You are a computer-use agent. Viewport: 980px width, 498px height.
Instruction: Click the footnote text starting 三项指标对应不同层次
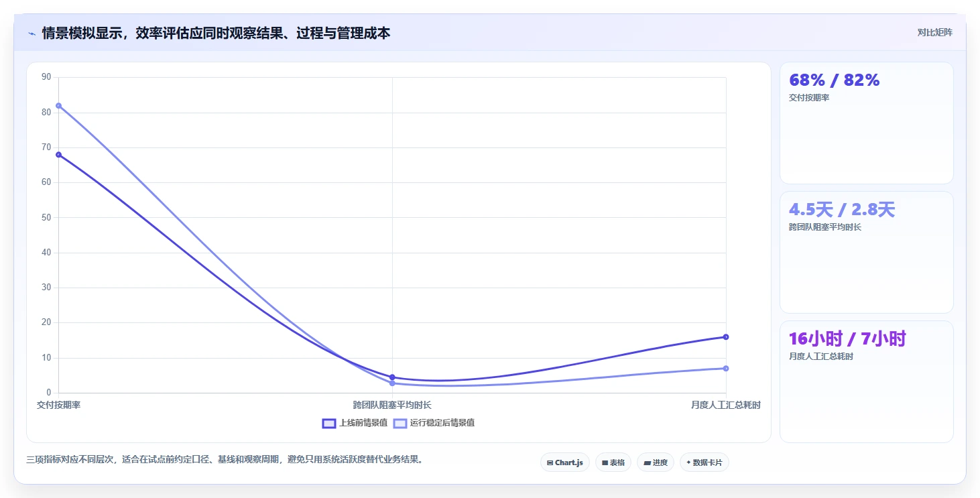225,460
